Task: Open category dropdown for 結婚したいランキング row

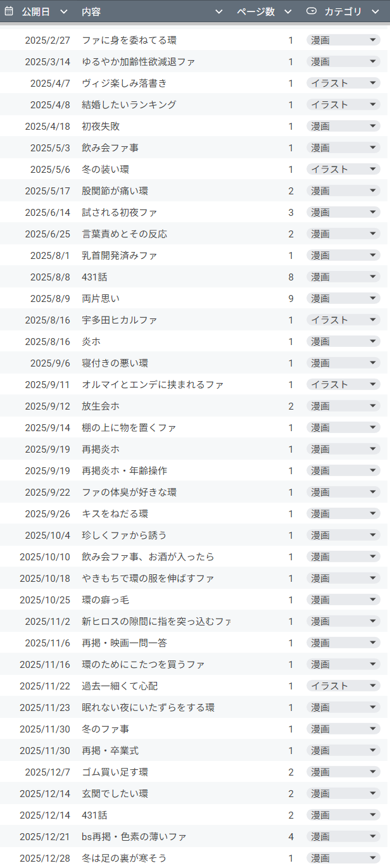Action: (374, 104)
